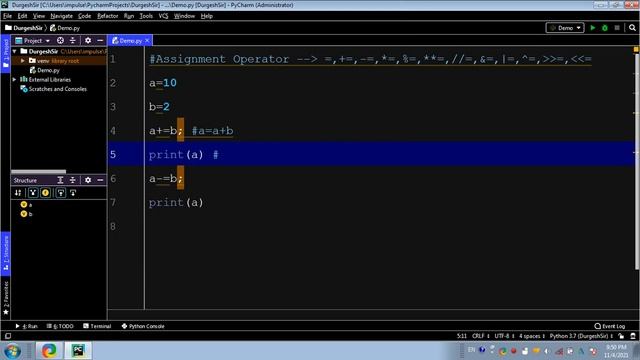Toggle Show Inherited in Structure toolbar
This screenshot has width=640, height=360.
click(33, 193)
